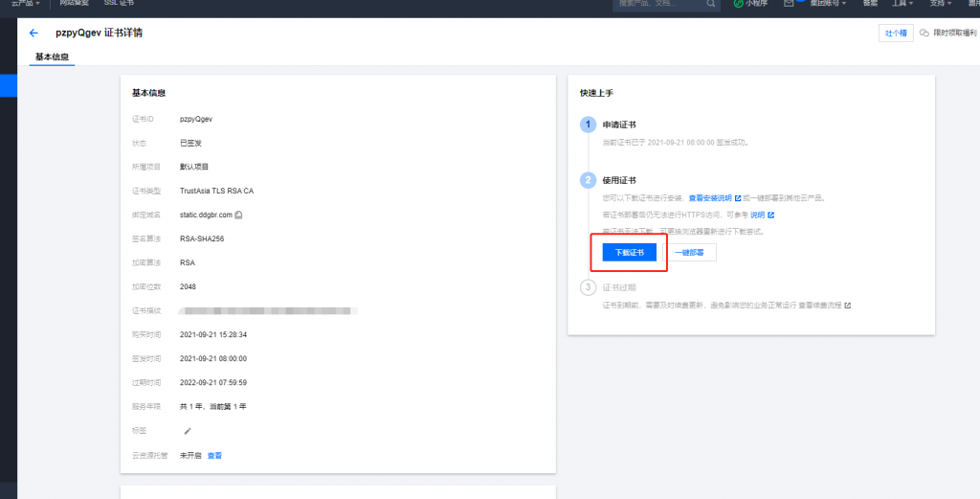The image size is (980, 499).
Task: Click signature algorithm RSA-SHA256
Action: [201, 238]
